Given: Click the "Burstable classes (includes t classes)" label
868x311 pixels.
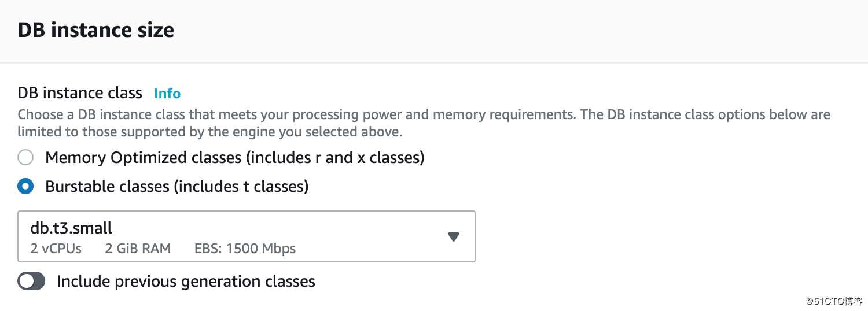Looking at the screenshot, I should [176, 187].
